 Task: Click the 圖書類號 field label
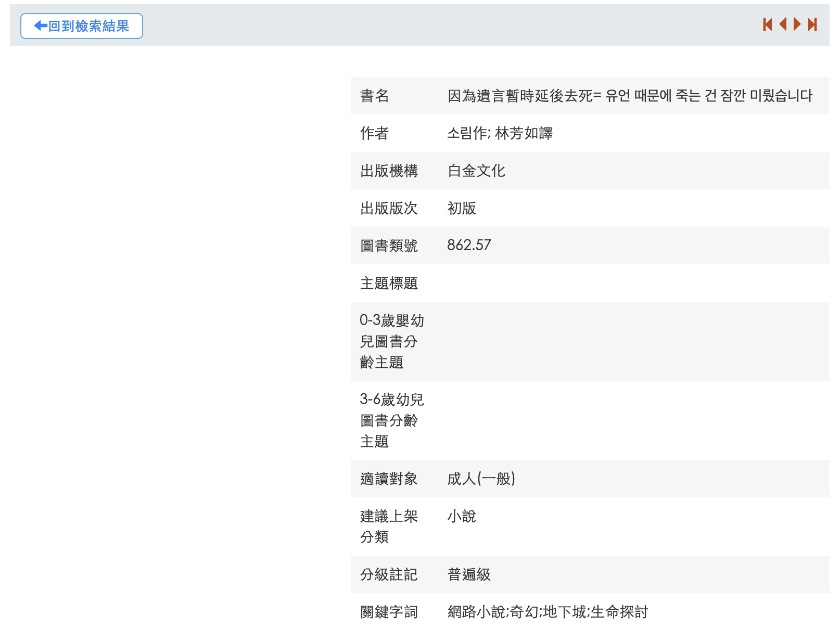click(x=389, y=246)
